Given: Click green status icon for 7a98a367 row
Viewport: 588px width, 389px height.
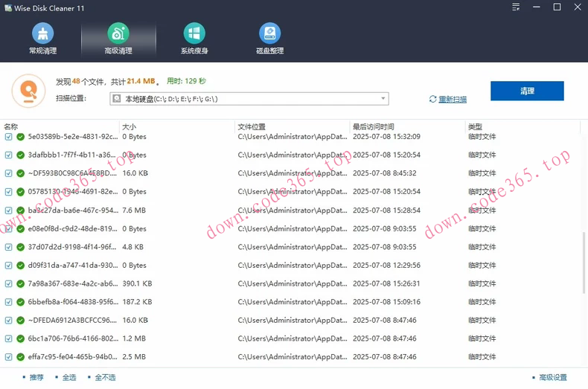Looking at the screenshot, I should pyautogui.click(x=21, y=283).
